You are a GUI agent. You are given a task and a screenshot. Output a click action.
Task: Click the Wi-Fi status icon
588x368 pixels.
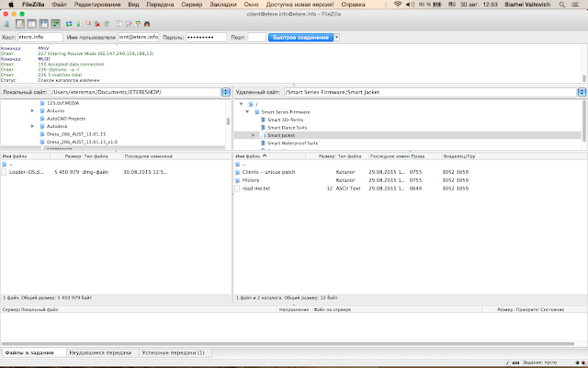click(398, 5)
